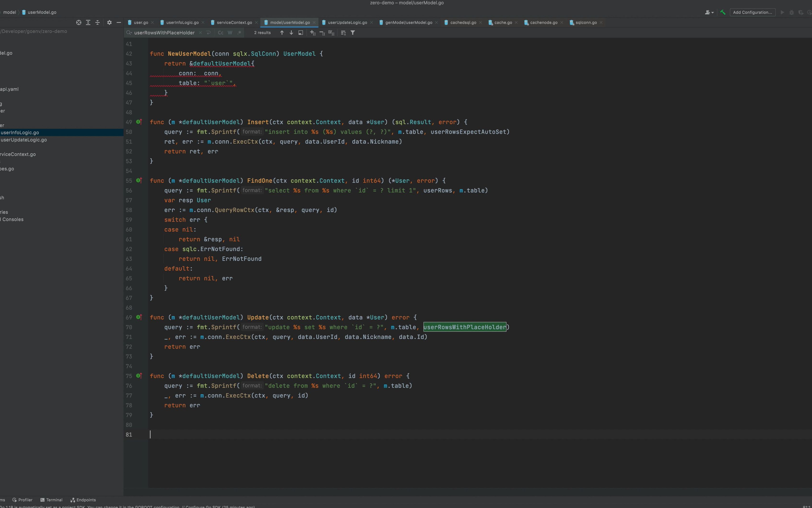Toggle Words option in find bar
This screenshot has height=508, width=812.
(x=230, y=33)
